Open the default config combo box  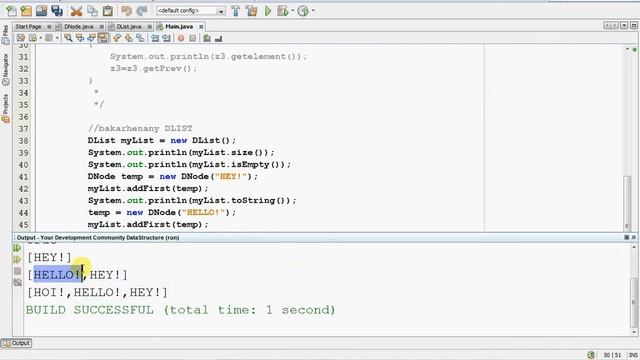[191, 11]
